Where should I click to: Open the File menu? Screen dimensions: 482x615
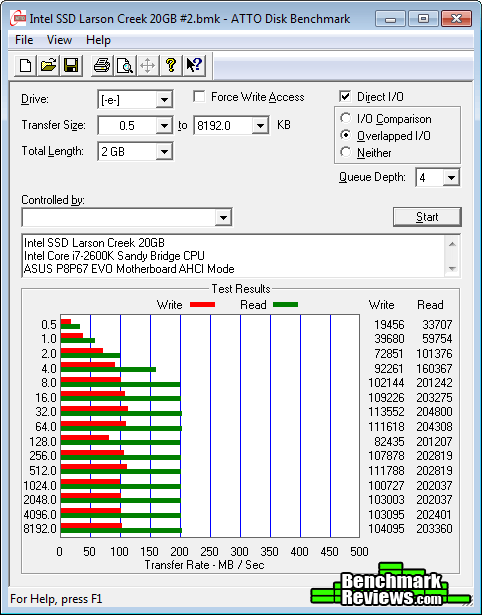coord(24,40)
